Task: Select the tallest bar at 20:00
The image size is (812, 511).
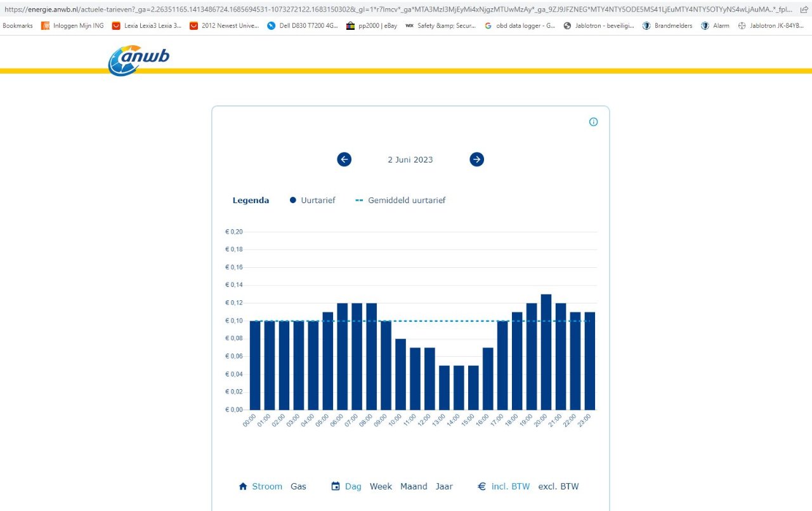Action: [x=546, y=352]
